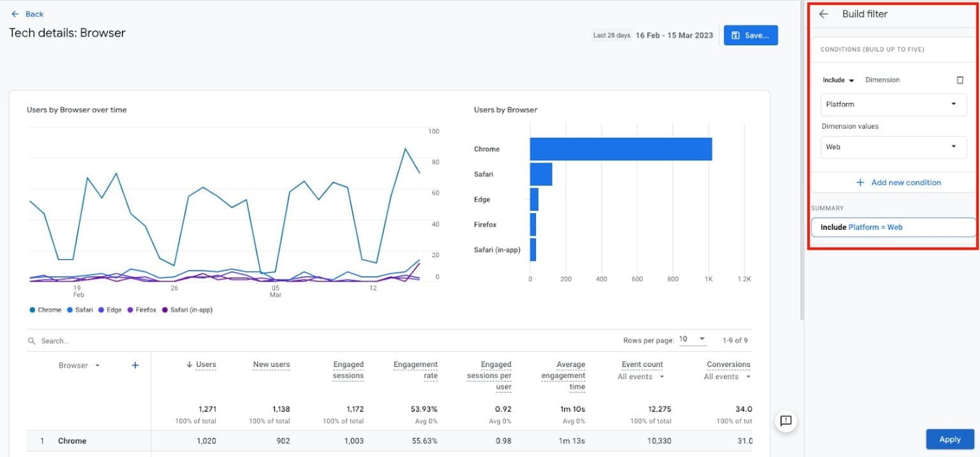980x457 pixels.
Task: Open the All events dropdown under Event count
Action: coord(641,377)
